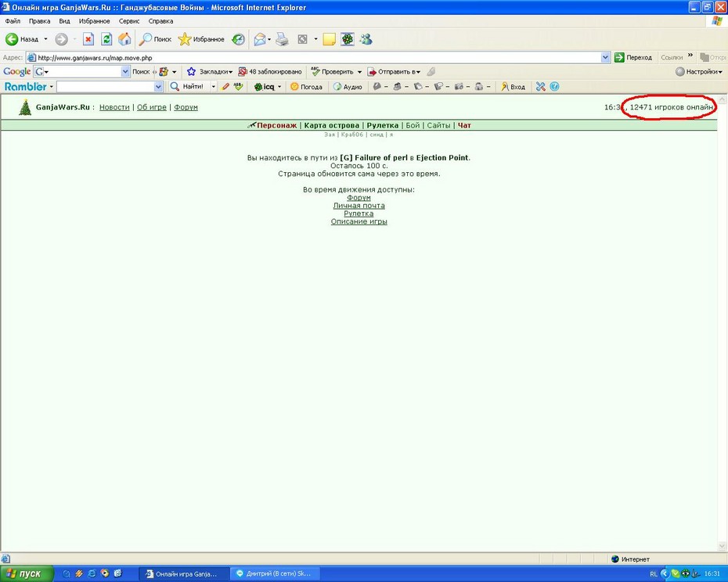
Task: Click the Крабб6 link under navigation bar
Action: click(352, 135)
